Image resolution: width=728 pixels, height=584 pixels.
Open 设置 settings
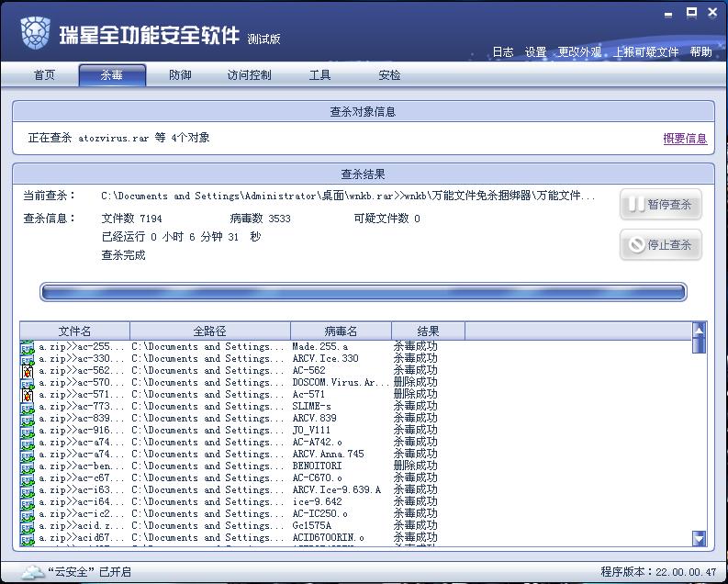click(x=535, y=52)
